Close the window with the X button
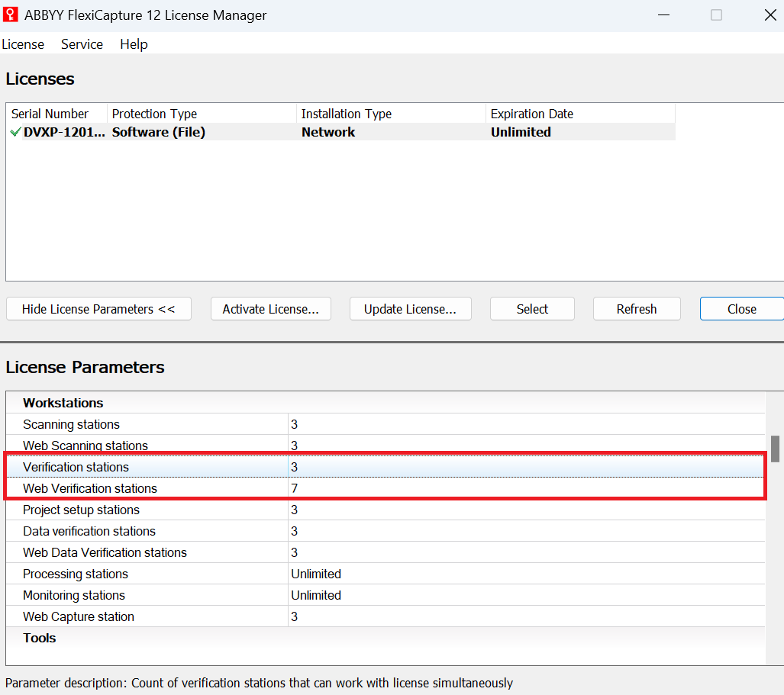784x695 pixels. 770,15
